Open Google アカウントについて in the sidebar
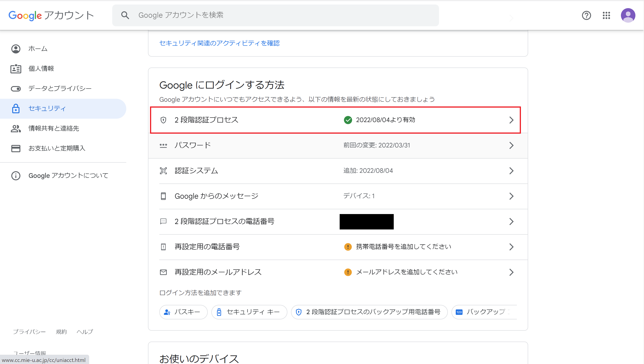This screenshot has height=364, width=644. (x=63, y=176)
